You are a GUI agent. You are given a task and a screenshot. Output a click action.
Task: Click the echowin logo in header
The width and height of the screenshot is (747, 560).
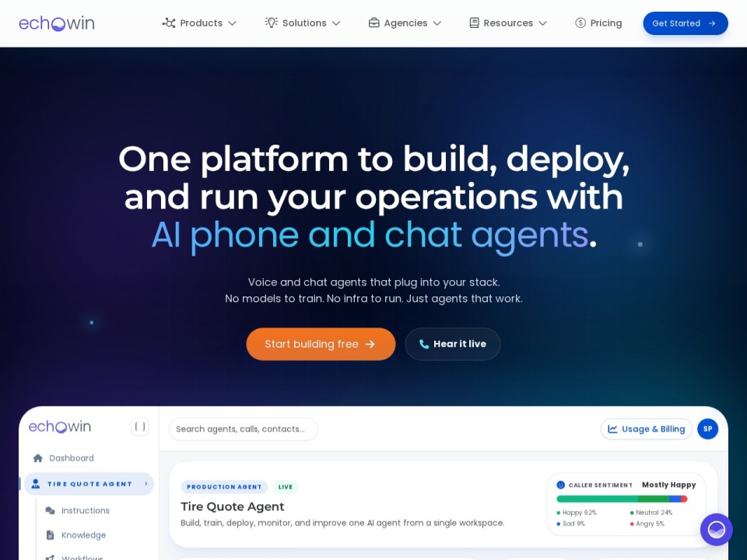pyautogui.click(x=57, y=23)
